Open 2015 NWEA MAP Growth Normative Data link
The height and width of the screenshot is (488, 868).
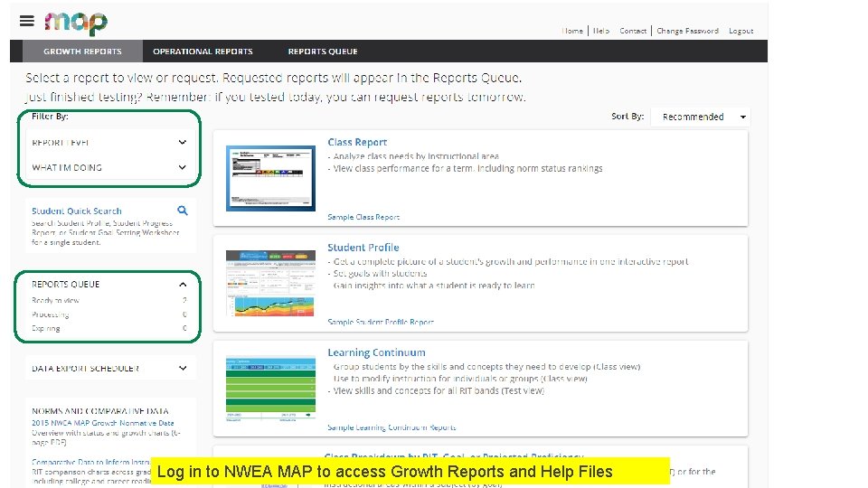(102, 423)
